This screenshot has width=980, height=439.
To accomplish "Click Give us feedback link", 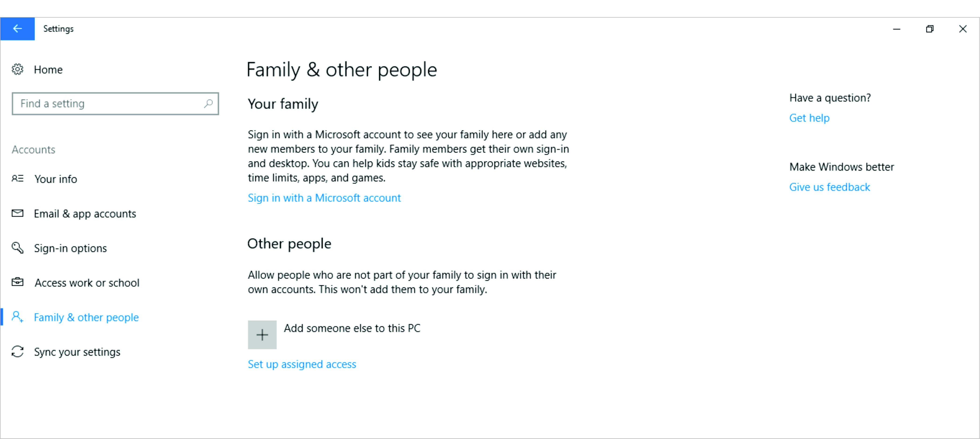I will pos(829,187).
